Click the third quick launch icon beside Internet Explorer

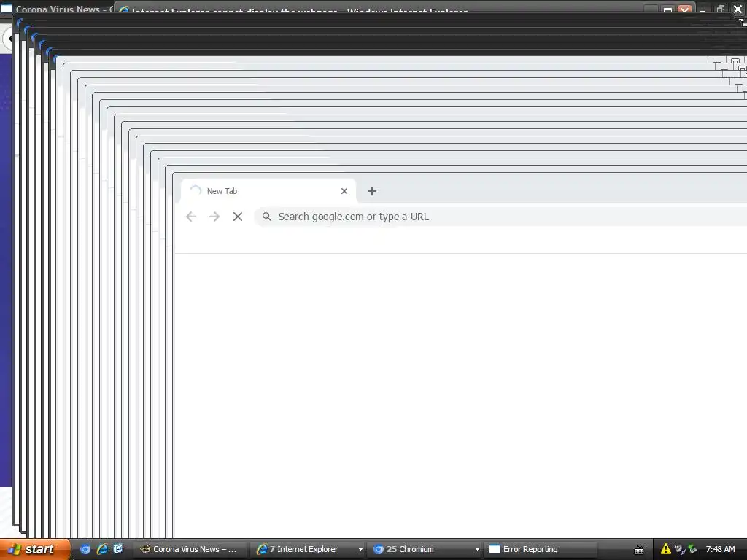tap(118, 549)
